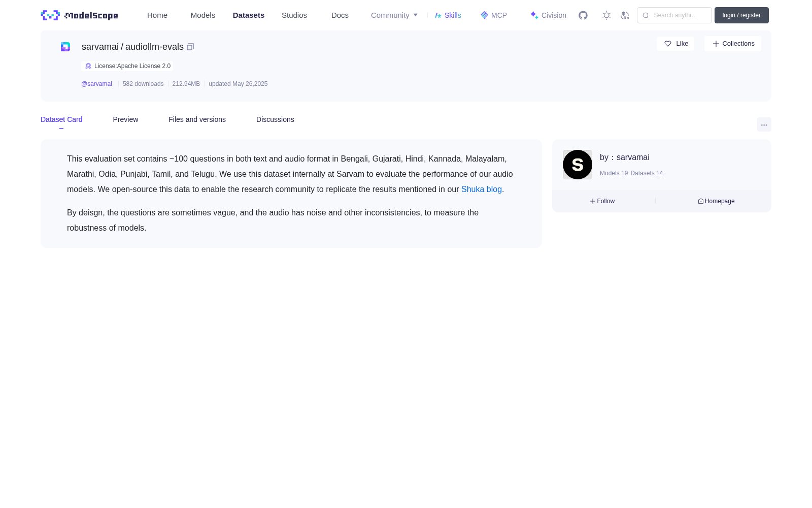Image resolution: width=812 pixels, height=508 pixels.
Task: Click the sarvamai black S avatar
Action: (x=578, y=165)
